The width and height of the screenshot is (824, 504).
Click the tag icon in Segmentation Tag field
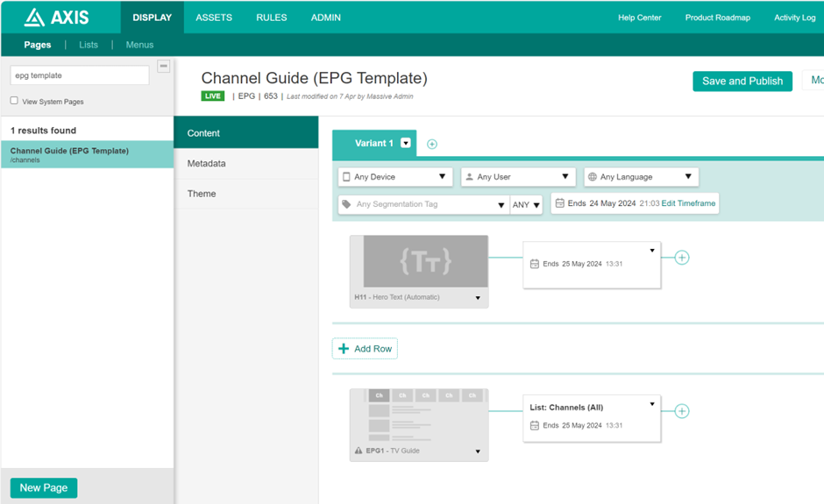(x=346, y=204)
